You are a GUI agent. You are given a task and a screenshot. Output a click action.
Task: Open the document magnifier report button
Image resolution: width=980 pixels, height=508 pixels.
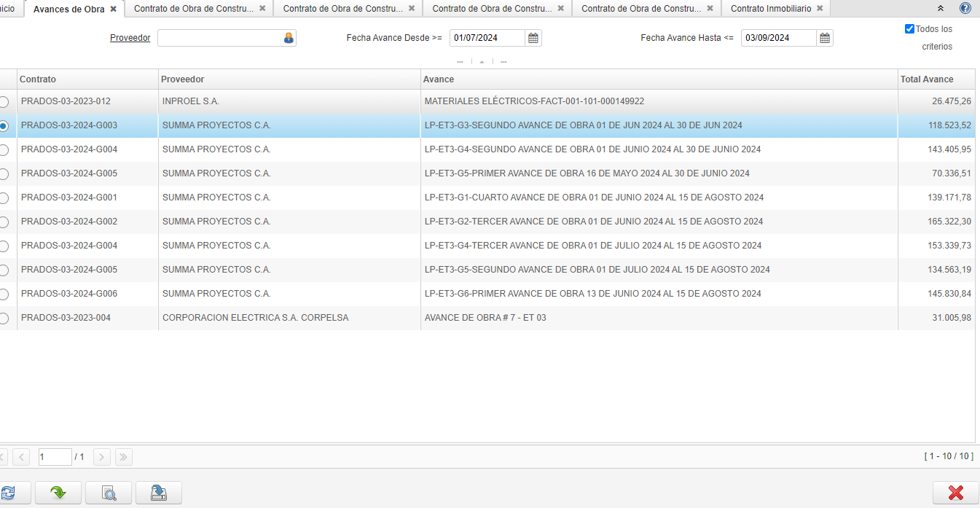[109, 493]
